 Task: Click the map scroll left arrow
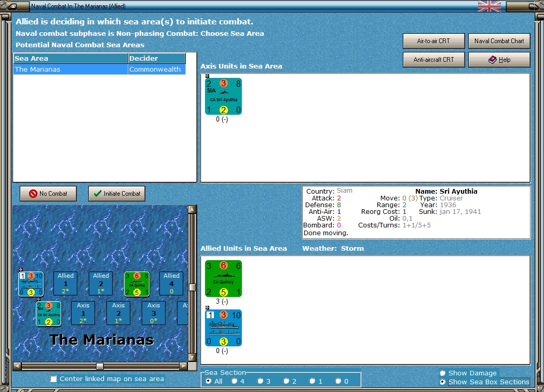pyautogui.click(x=17, y=366)
